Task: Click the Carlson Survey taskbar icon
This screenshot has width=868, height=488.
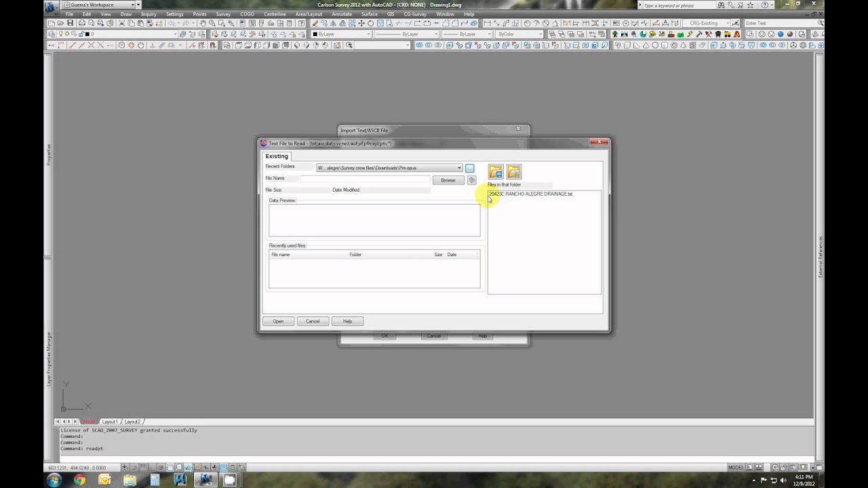Action: coord(205,480)
